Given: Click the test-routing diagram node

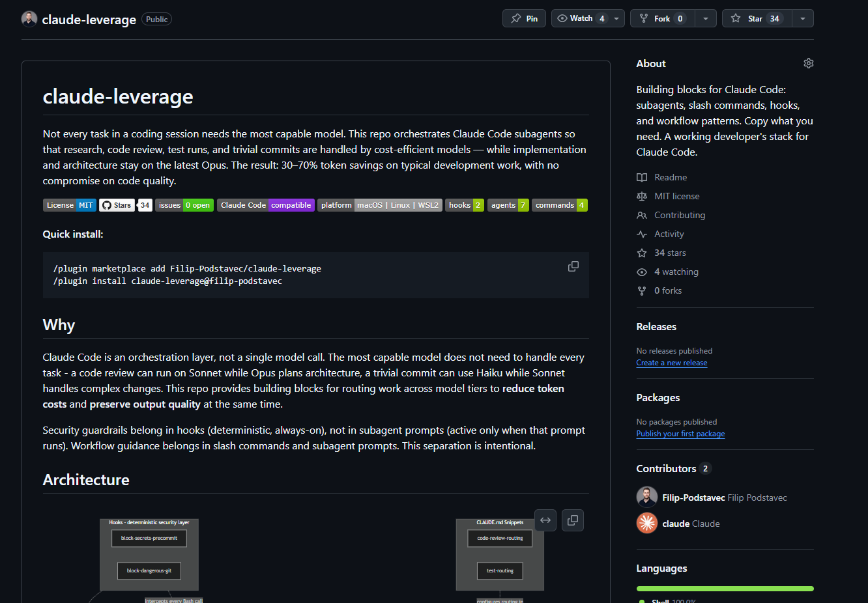Looking at the screenshot, I should (x=500, y=571).
